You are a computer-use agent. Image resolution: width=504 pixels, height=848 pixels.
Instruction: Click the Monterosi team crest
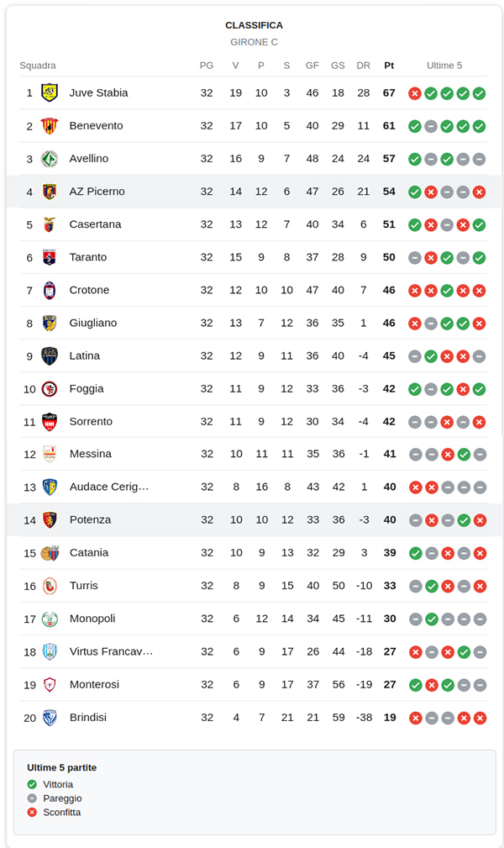pos(50,685)
